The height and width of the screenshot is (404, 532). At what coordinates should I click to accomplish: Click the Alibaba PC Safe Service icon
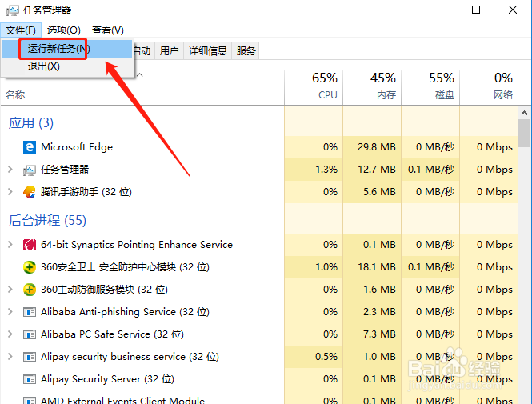tap(30, 334)
